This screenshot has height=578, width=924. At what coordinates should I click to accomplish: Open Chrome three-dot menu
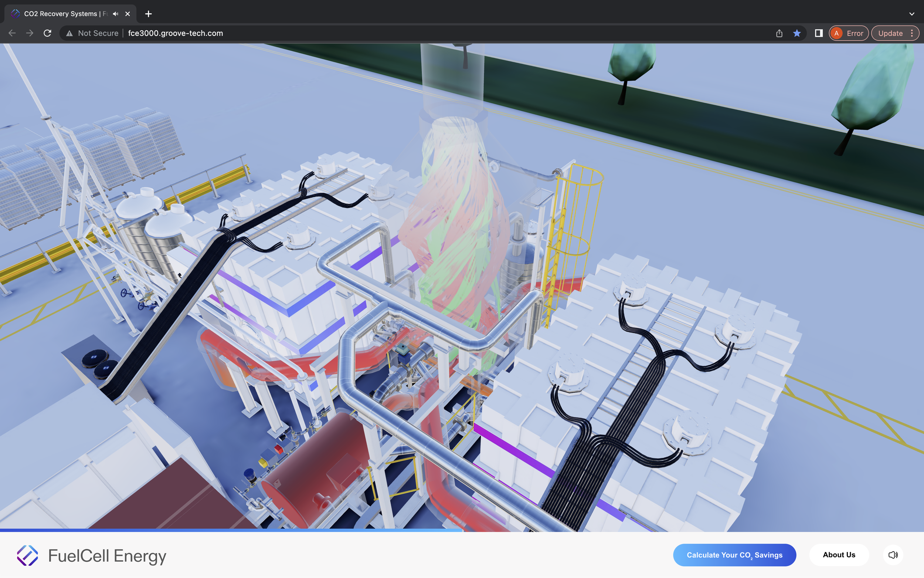(x=912, y=33)
